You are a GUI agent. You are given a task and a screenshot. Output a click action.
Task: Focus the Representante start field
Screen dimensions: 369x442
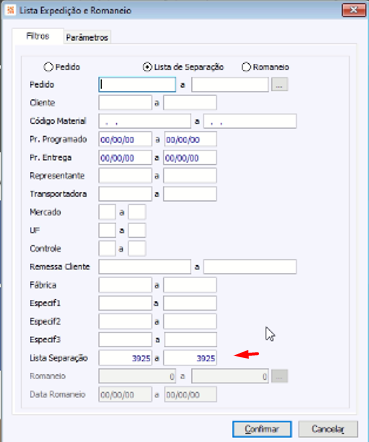pos(125,176)
